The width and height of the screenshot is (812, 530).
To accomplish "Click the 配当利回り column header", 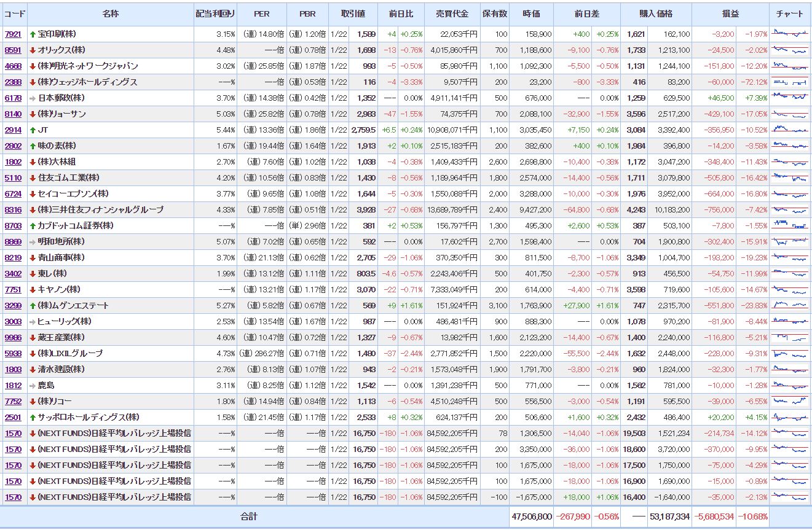I will (215, 14).
